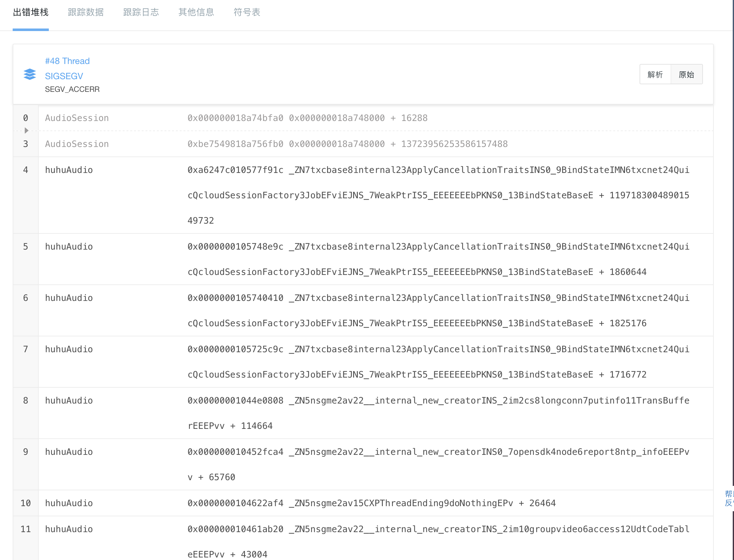Select stack frame 4 huhuAudio row
The width and height of the screenshot is (734, 560).
[x=69, y=170]
